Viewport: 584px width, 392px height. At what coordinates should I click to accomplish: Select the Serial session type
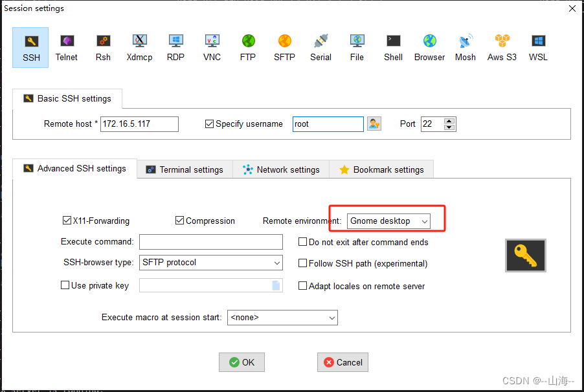320,47
